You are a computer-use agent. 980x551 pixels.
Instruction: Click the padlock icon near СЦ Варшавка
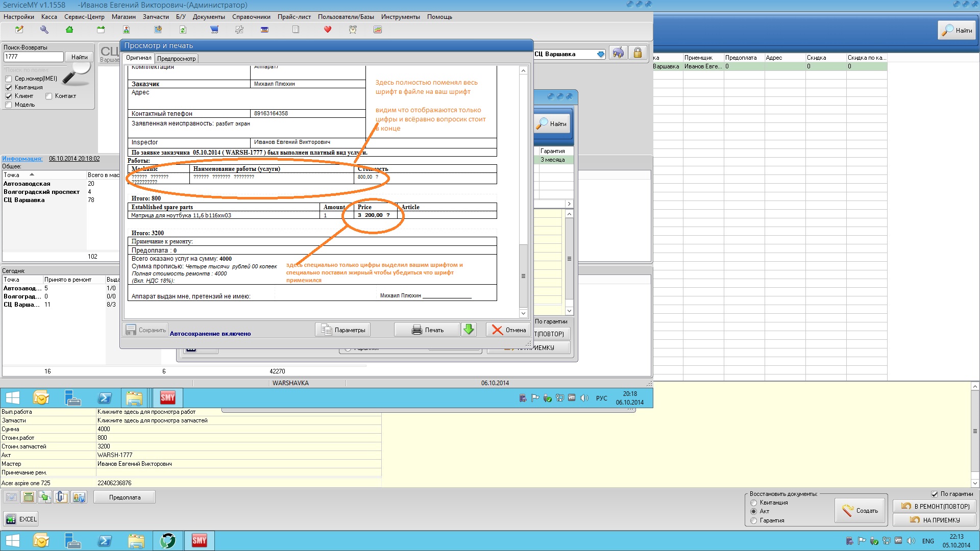pyautogui.click(x=638, y=53)
